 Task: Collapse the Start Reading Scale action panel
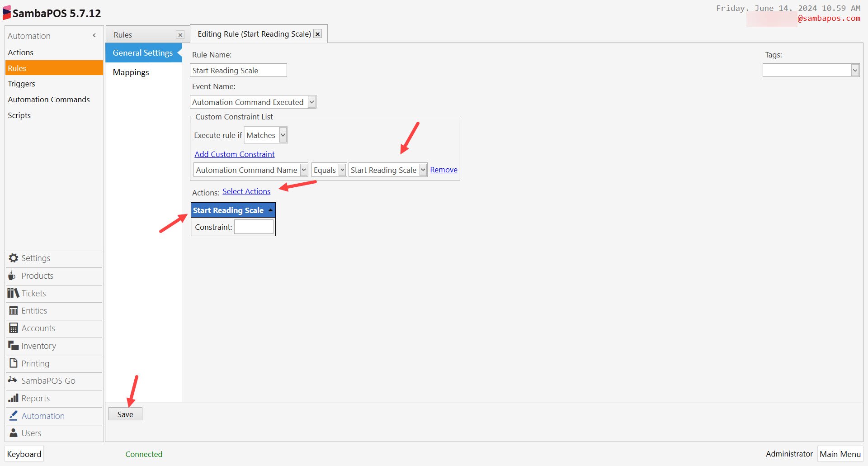tap(270, 209)
